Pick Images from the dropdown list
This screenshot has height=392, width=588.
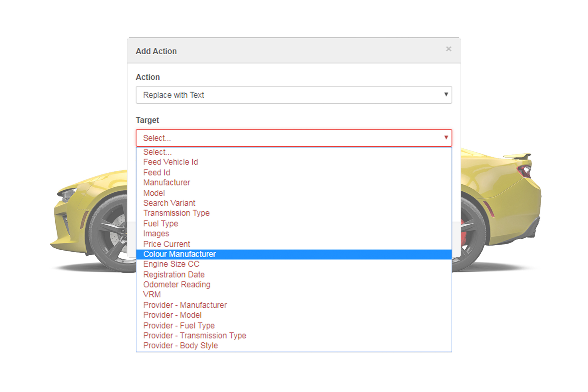pos(294,233)
